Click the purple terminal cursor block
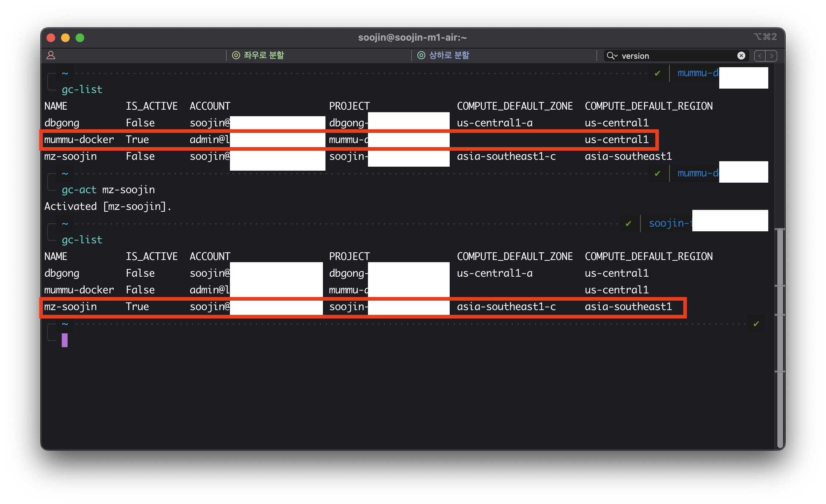The image size is (826, 504). [65, 340]
